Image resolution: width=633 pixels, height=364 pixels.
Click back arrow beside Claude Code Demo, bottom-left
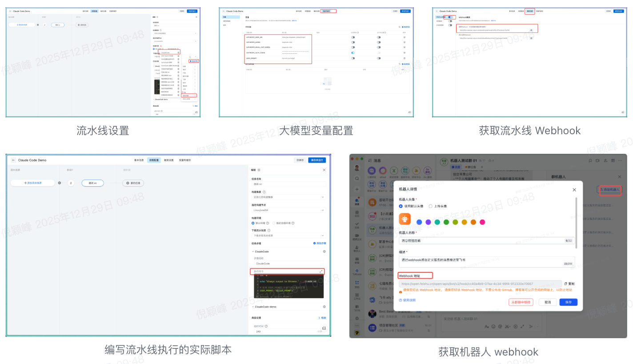(x=13, y=160)
